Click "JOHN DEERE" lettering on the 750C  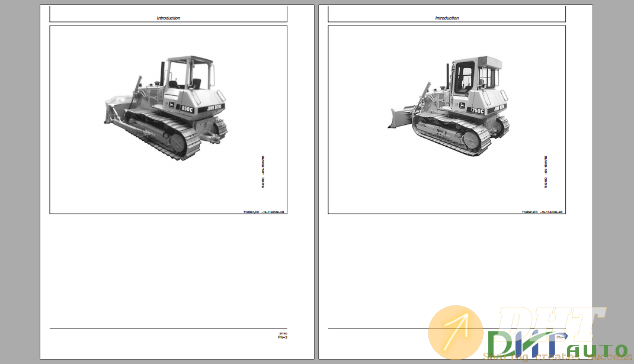pyautogui.click(x=499, y=108)
